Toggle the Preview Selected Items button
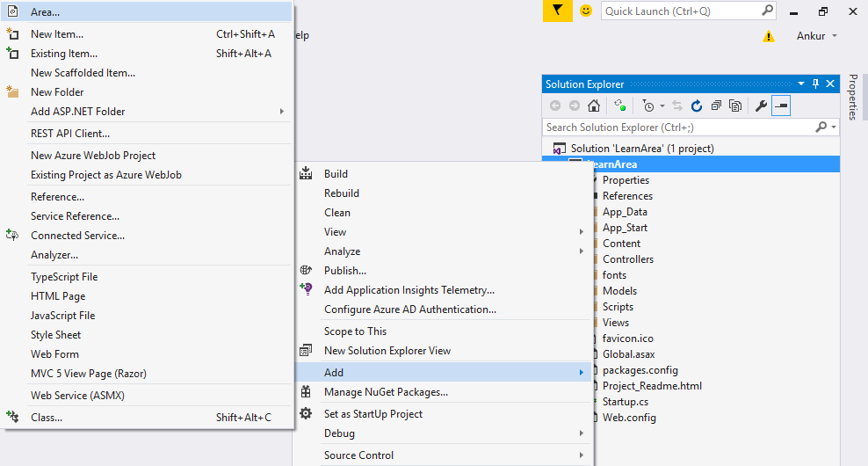868x466 pixels. point(780,106)
